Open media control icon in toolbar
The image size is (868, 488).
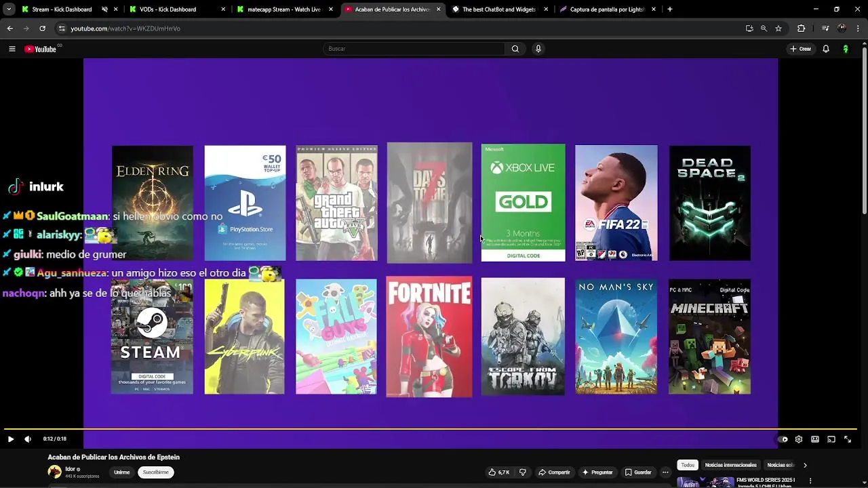tap(825, 28)
